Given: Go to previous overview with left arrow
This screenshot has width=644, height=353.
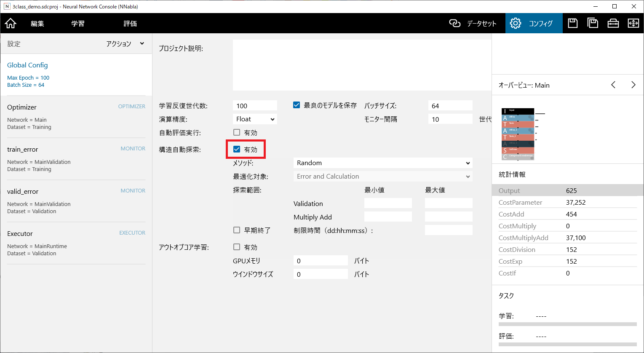Looking at the screenshot, I should tap(613, 85).
